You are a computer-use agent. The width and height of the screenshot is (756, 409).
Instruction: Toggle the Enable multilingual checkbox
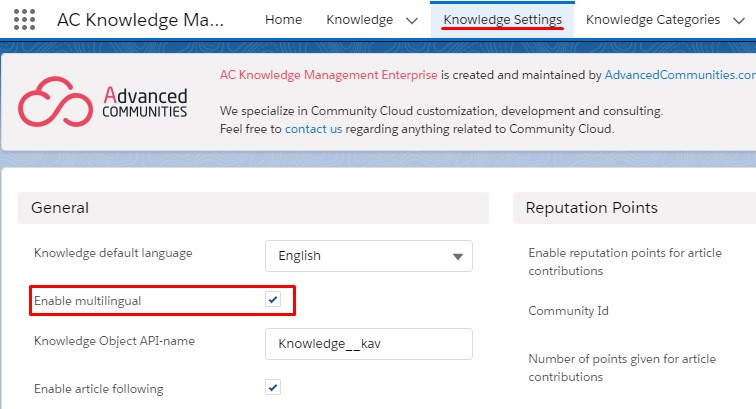[273, 300]
